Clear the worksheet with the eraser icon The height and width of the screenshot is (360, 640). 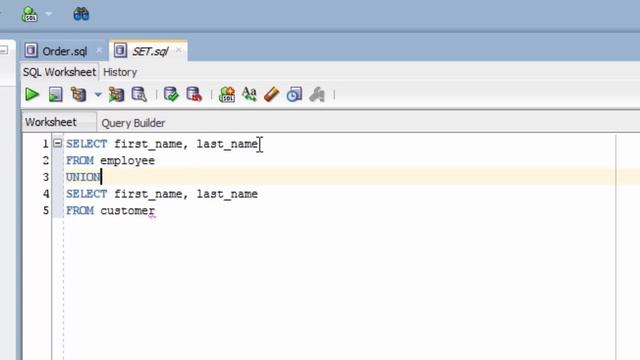click(271, 95)
